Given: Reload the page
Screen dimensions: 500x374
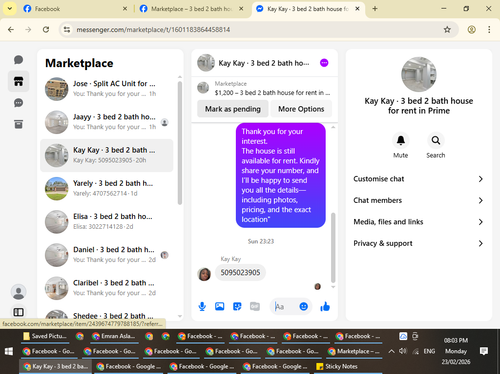Looking at the screenshot, I should point(46,30).
